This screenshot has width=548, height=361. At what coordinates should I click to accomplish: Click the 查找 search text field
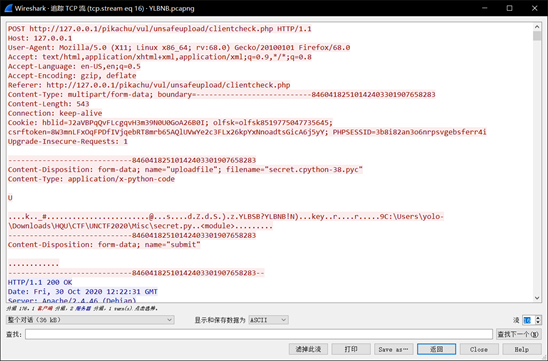[x=259, y=334]
